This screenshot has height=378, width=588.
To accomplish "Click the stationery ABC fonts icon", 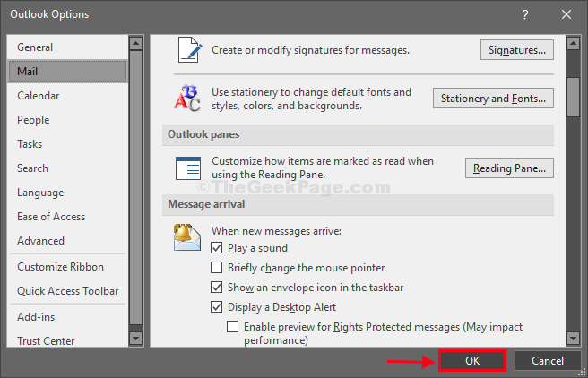I will [186, 98].
